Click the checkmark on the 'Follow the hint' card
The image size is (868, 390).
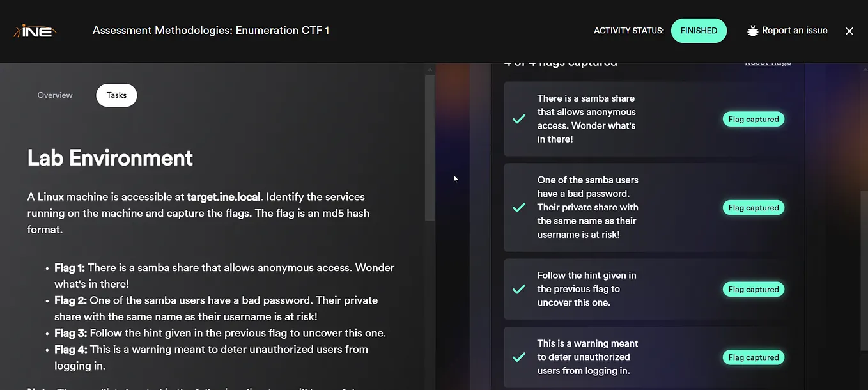coord(519,289)
